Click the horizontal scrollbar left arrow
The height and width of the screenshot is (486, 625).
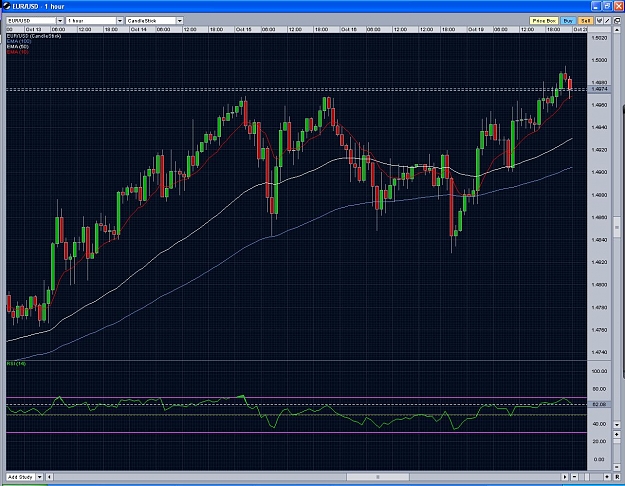tap(49, 477)
